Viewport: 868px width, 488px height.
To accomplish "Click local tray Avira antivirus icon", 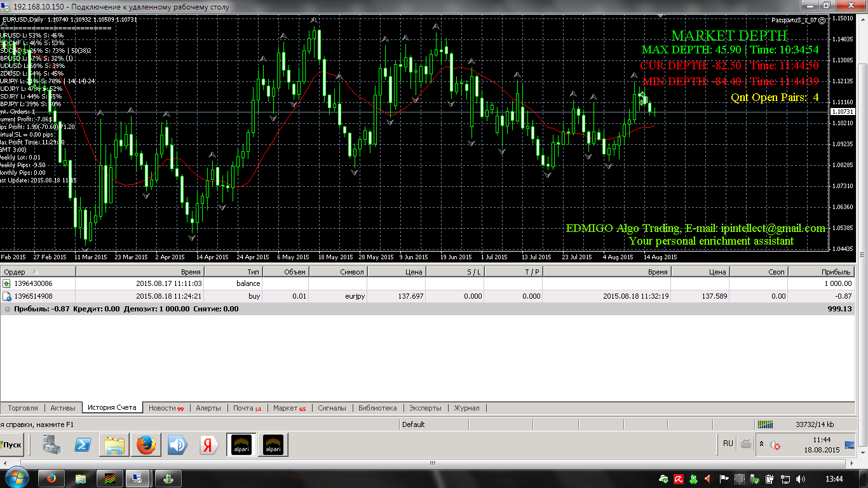I will [679, 478].
